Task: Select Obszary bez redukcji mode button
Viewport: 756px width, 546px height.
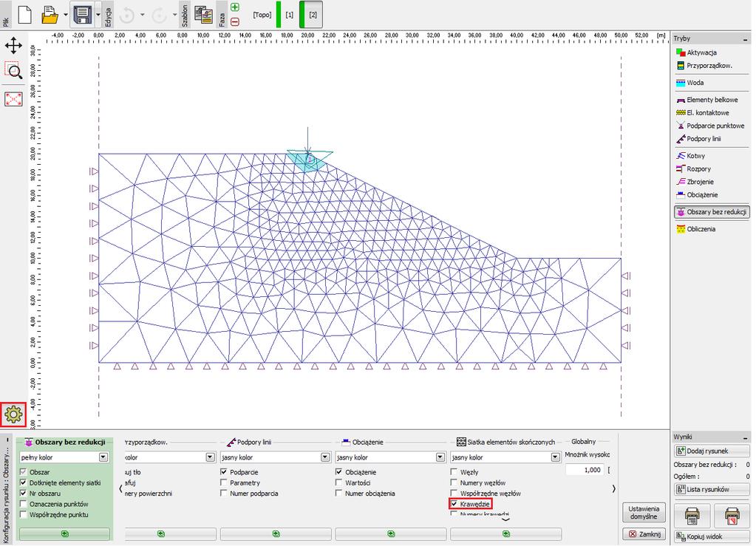Action: (x=712, y=212)
